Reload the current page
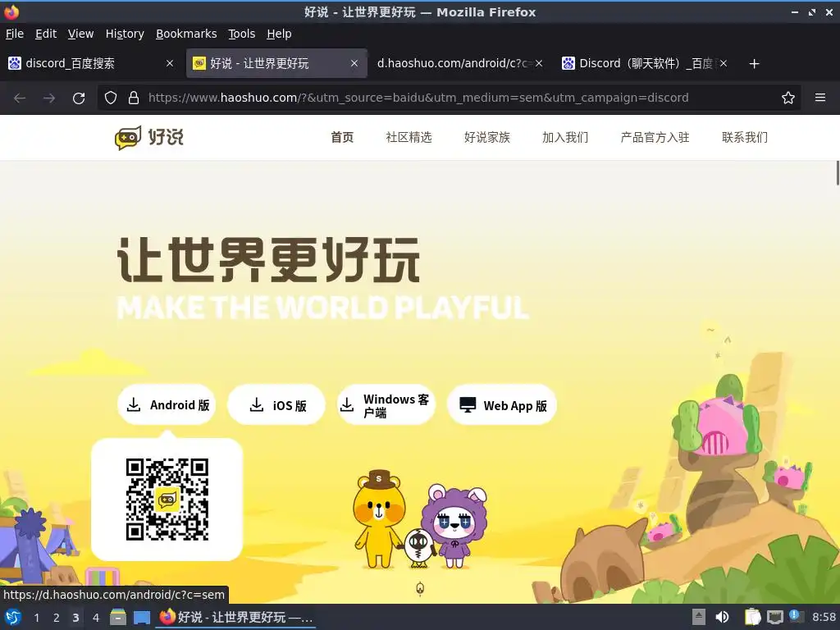The image size is (840, 630). point(79,98)
